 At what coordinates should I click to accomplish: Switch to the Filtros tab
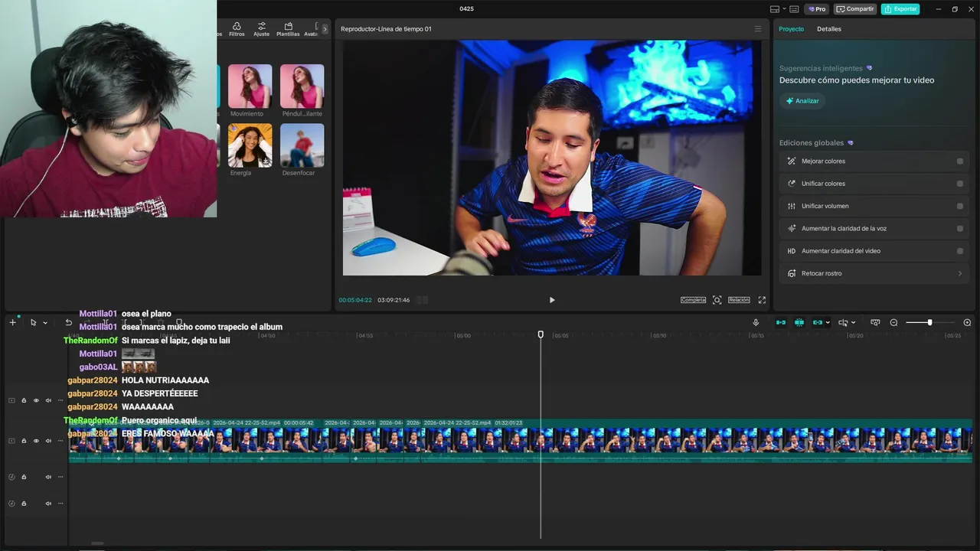click(x=237, y=29)
